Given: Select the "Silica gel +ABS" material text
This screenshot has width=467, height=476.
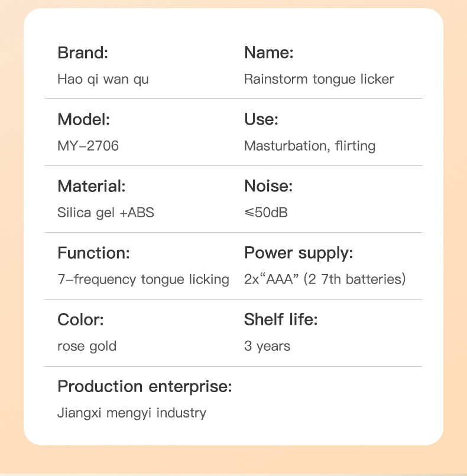Looking at the screenshot, I should pos(106,213).
